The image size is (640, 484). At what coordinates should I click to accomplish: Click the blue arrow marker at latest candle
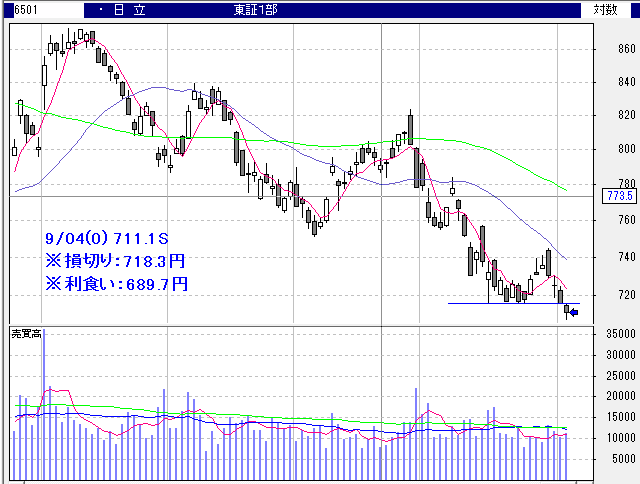(574, 313)
